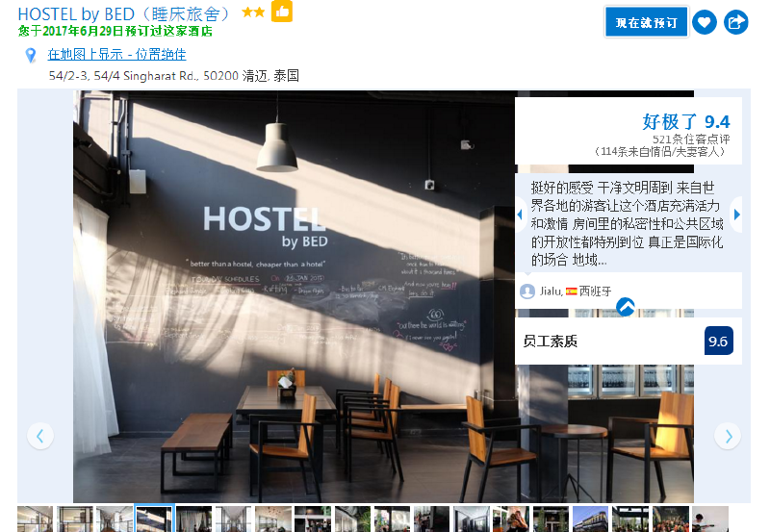Select the first gallery thumbnail

[35, 519]
